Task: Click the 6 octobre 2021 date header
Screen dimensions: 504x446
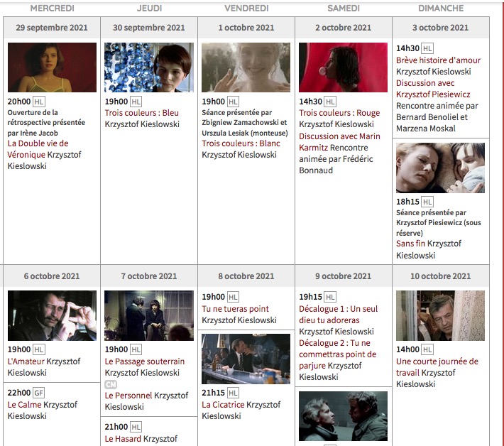Action: (x=52, y=276)
